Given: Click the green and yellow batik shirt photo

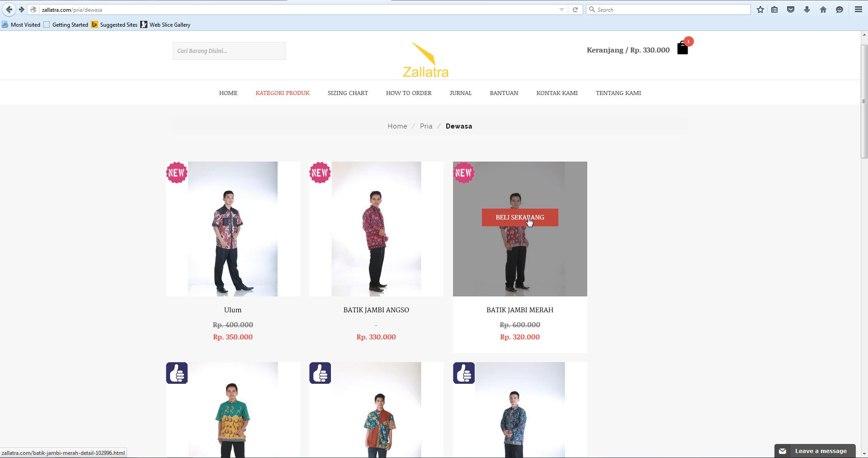Looking at the screenshot, I should pos(233,410).
